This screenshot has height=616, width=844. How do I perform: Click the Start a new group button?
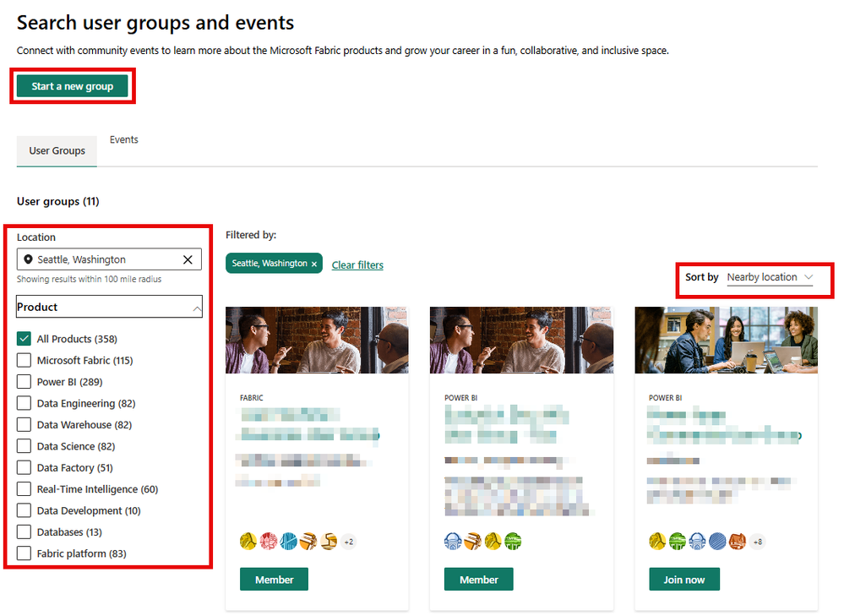click(72, 86)
